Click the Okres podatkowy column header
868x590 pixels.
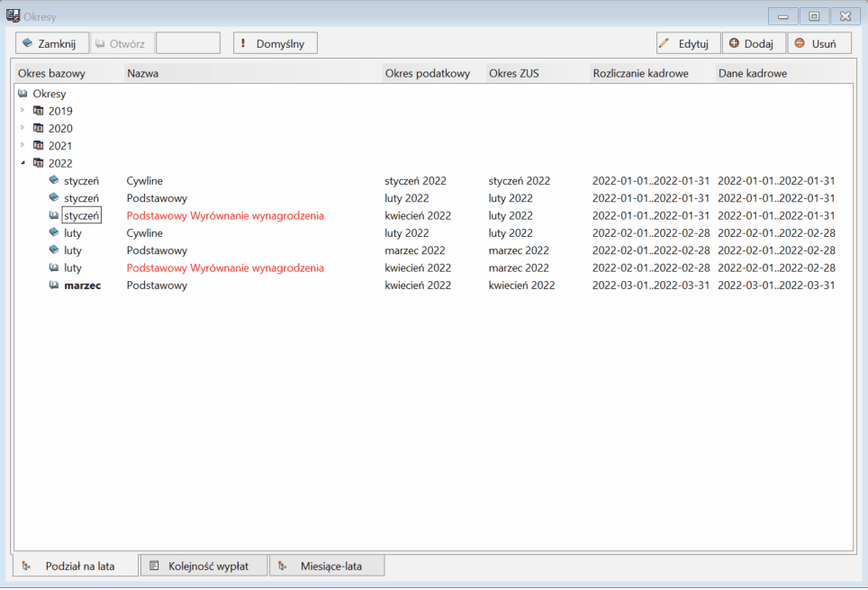[434, 73]
